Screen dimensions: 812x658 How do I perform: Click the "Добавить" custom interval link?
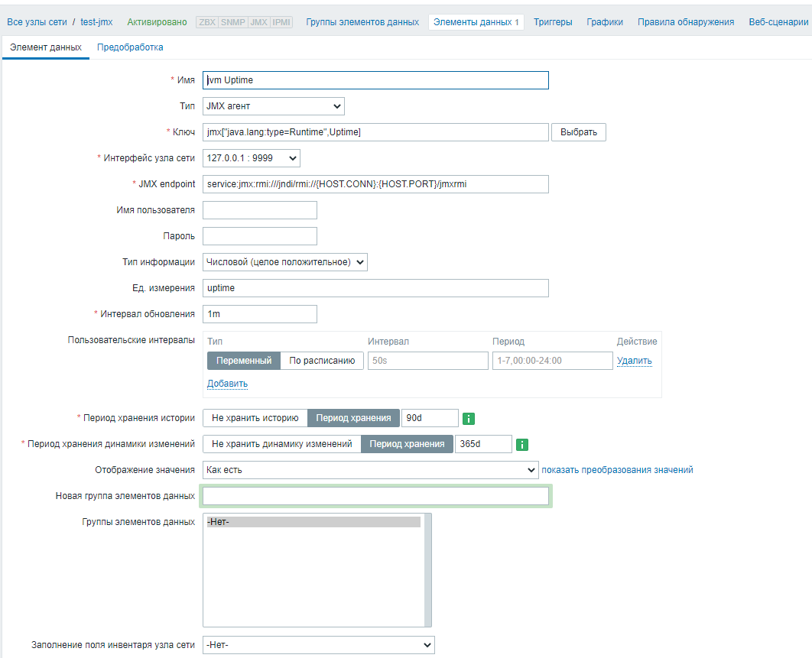(x=227, y=384)
